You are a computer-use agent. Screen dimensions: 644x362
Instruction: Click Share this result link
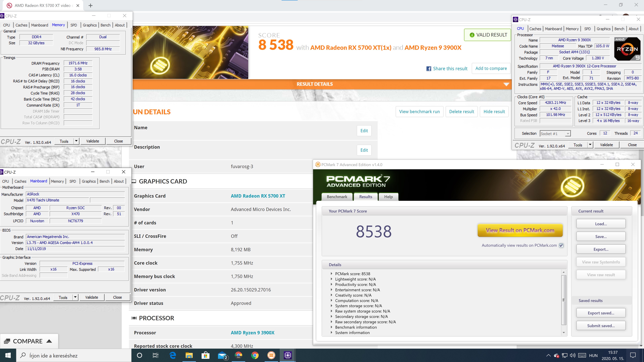pos(450,69)
